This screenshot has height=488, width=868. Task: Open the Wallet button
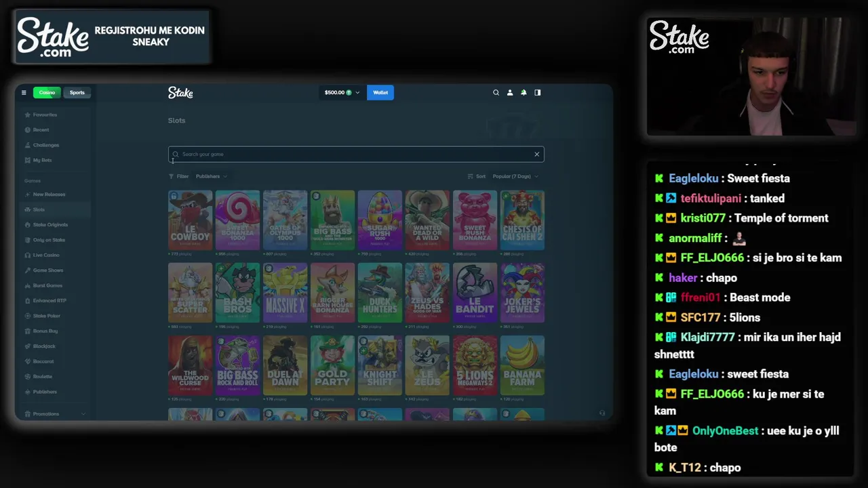(x=380, y=93)
